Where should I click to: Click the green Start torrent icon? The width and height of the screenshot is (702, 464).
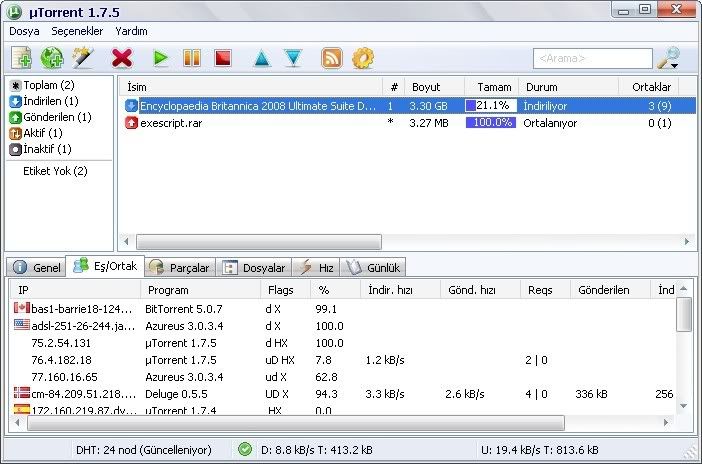click(x=160, y=58)
